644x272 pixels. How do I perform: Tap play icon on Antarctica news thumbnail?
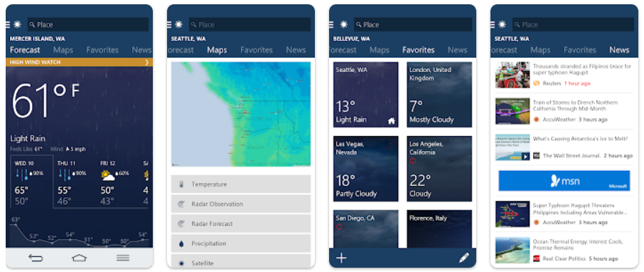[525, 157]
